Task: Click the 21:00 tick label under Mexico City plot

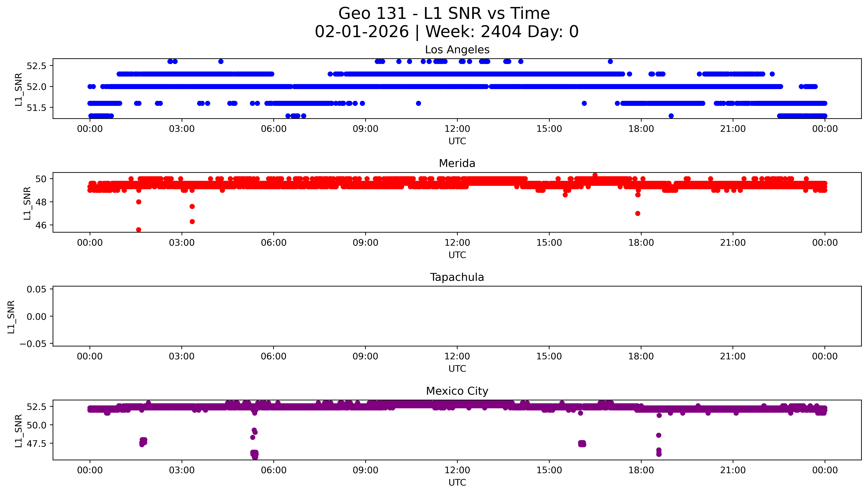Action: (x=733, y=470)
